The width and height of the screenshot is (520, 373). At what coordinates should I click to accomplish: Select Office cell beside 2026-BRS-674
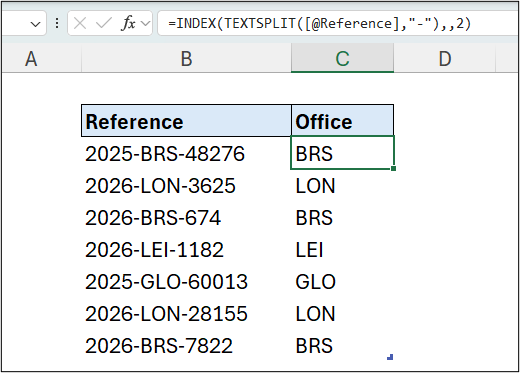342,217
